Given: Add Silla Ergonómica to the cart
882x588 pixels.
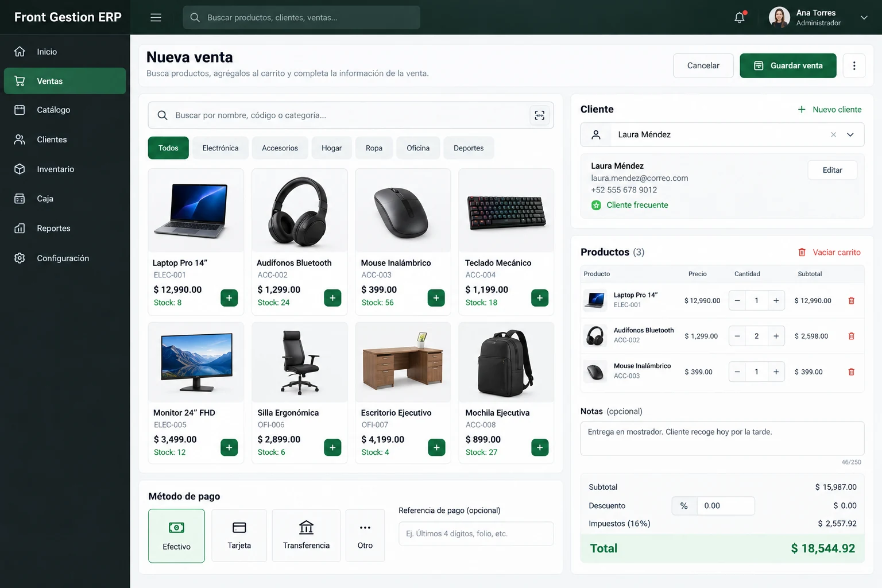Looking at the screenshot, I should (332, 447).
